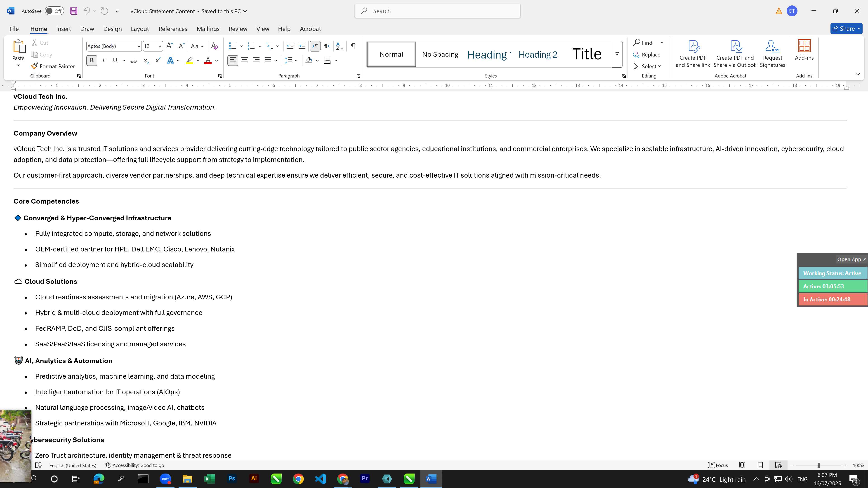Increase font size with Grow Font icon
Screen dimensions: 868x488
pyautogui.click(x=170, y=46)
